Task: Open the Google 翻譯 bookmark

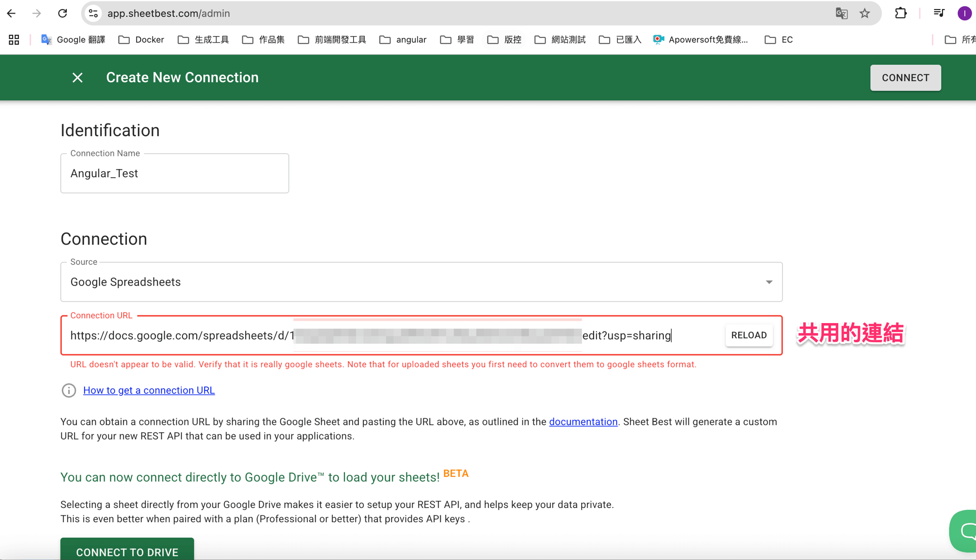Action: point(73,39)
